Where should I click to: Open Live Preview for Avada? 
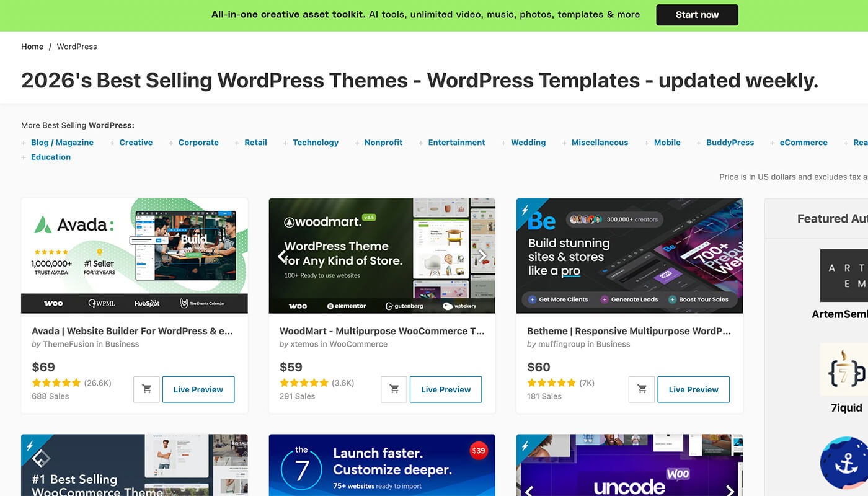tap(198, 389)
